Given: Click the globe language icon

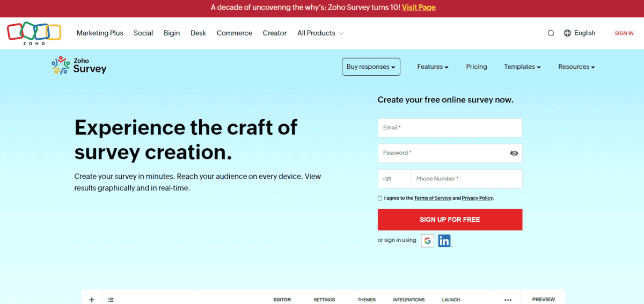Looking at the screenshot, I should click(x=567, y=33).
